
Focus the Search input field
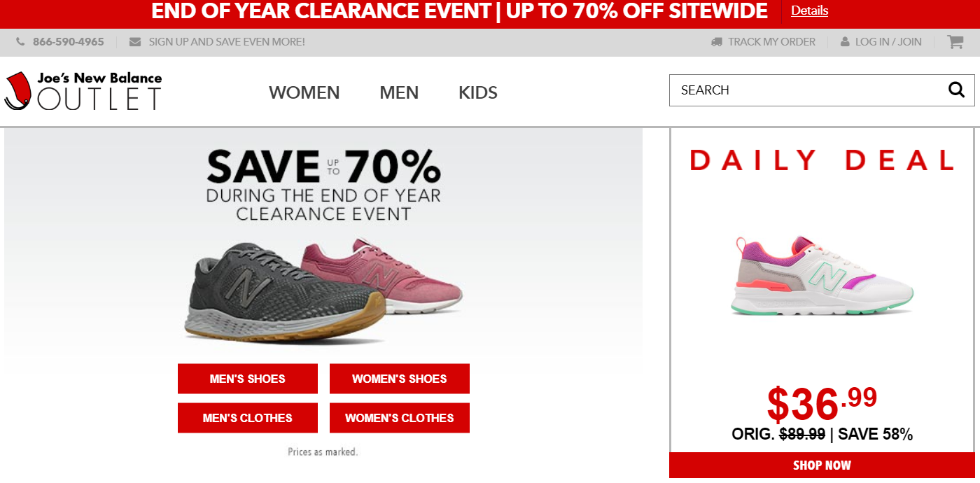click(805, 90)
